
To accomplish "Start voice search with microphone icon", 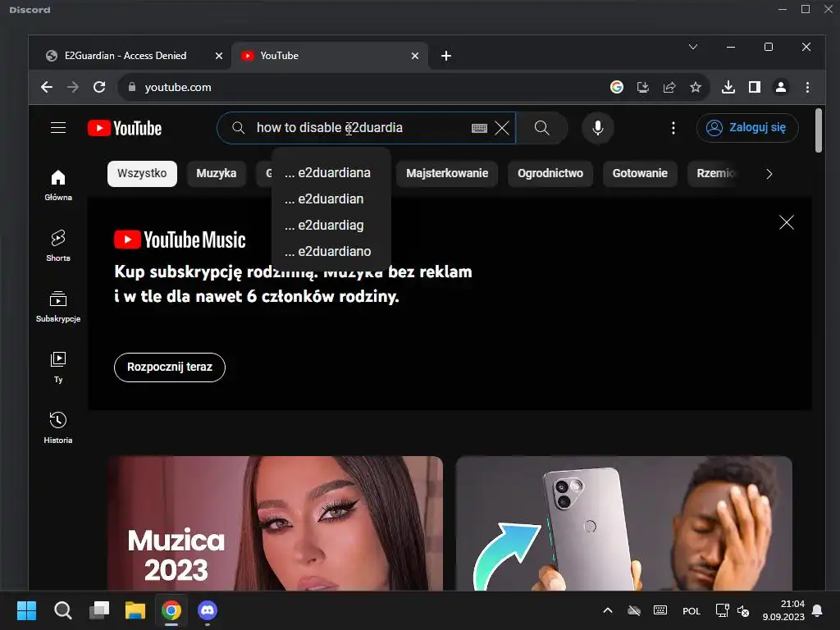I will click(598, 128).
